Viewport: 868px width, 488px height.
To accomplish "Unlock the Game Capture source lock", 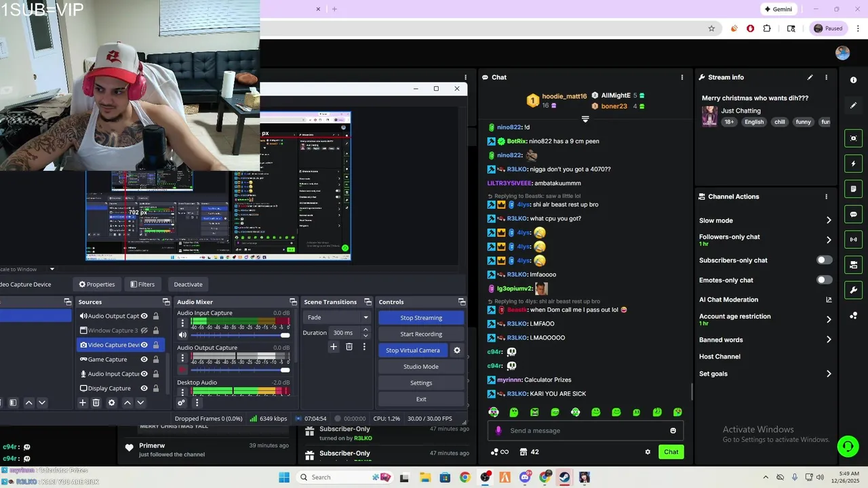I will tap(156, 359).
